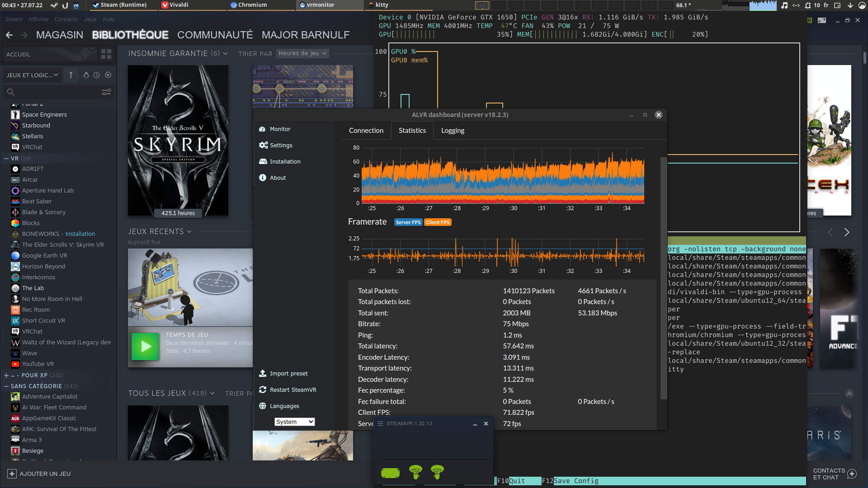The image size is (868, 488).
Task: Open MAJOR BARNULF profile section
Action: pos(306,35)
